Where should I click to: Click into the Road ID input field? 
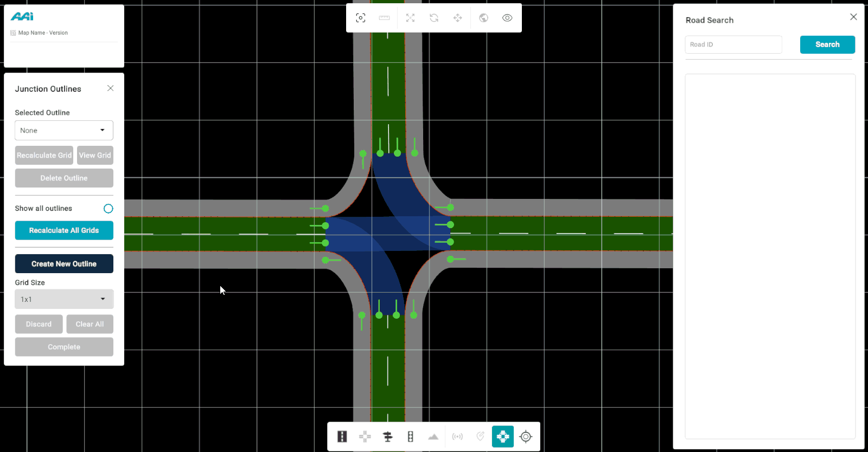[x=733, y=44]
